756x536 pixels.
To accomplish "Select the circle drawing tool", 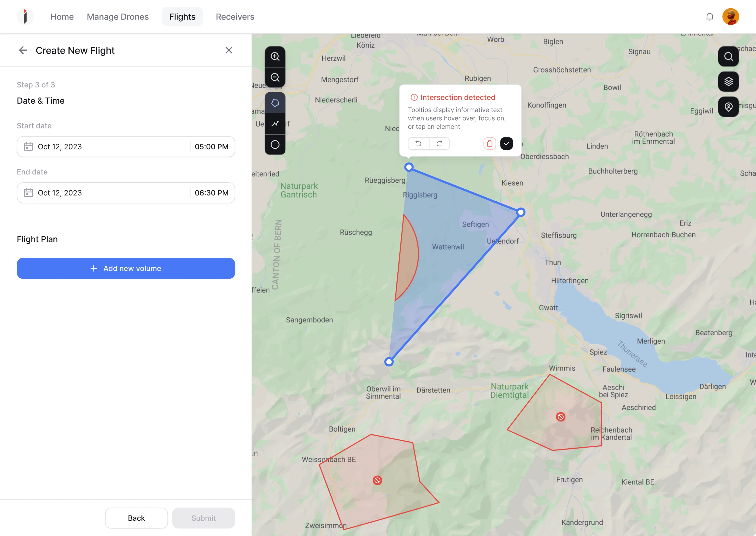I will tap(275, 144).
